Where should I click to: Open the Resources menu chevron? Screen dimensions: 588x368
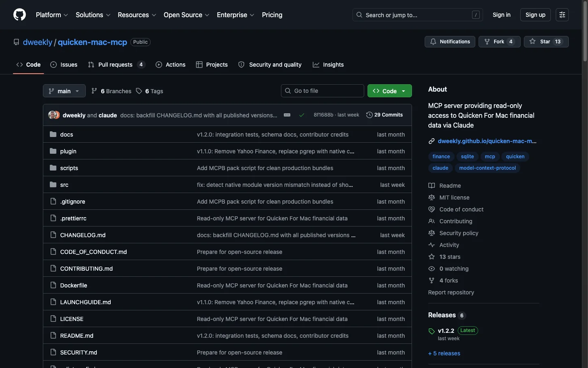tap(154, 15)
